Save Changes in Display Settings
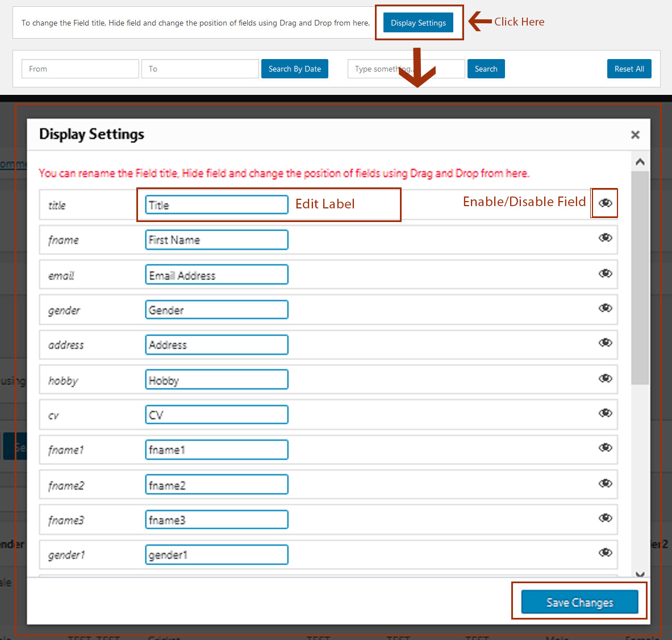 [x=579, y=602]
